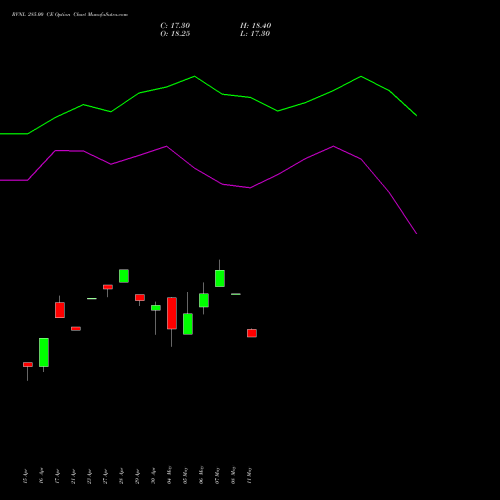Image resolution: width=500 pixels, height=500 pixels.
Task: Click the red candle for 17 Apr
Action: [60, 310]
